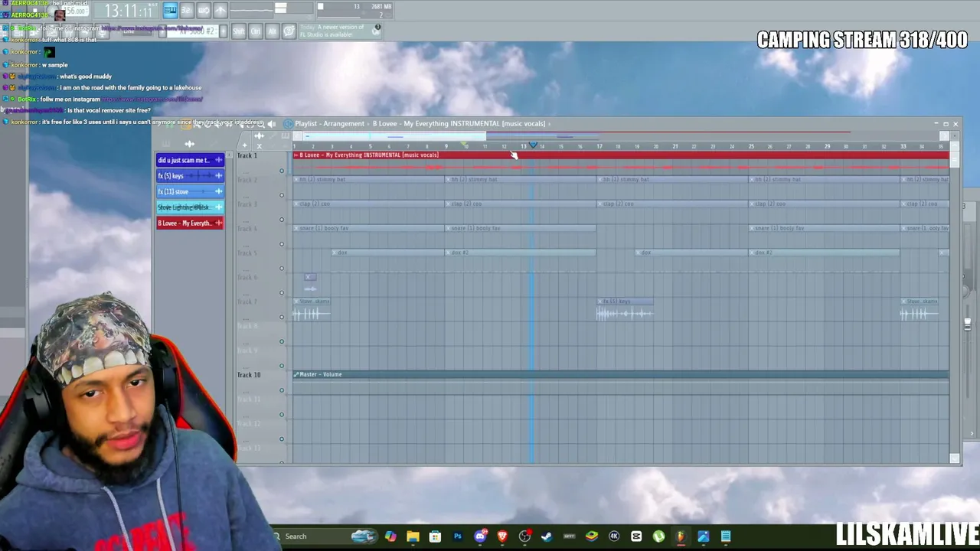Click the Ctrl key indicator button
The height and width of the screenshot is (551, 980).
256,31
